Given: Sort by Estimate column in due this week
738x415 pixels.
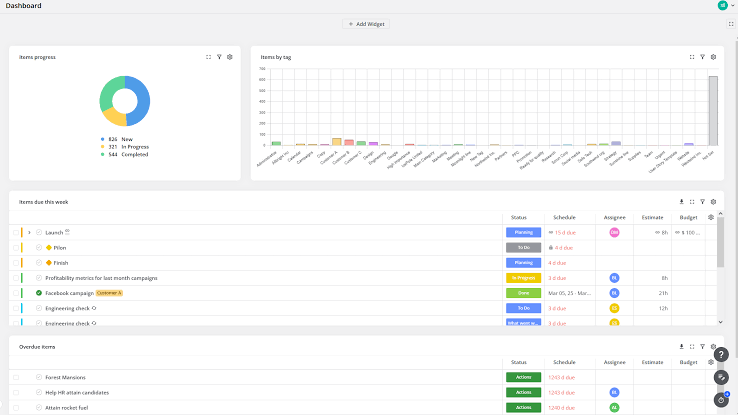Looking at the screenshot, I should coord(652,217).
